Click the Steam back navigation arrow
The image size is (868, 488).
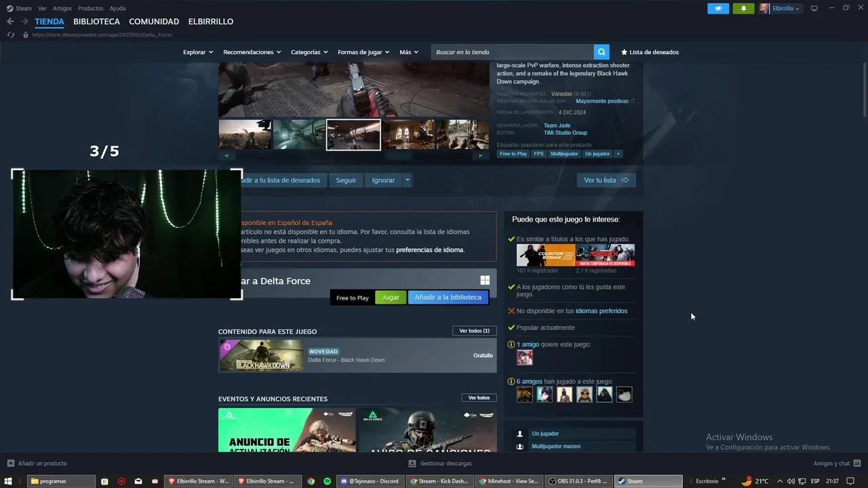tap(10, 22)
